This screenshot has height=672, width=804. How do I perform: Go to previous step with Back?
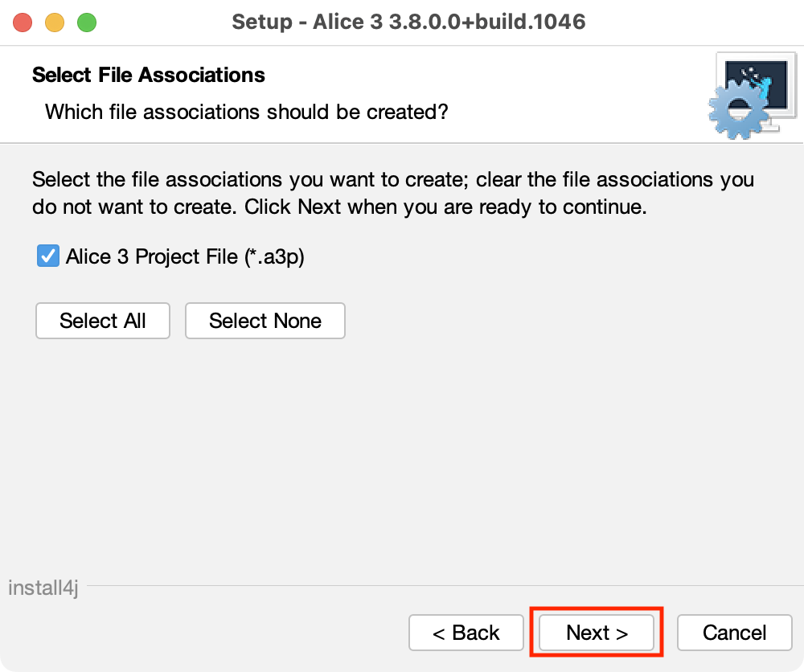466,633
